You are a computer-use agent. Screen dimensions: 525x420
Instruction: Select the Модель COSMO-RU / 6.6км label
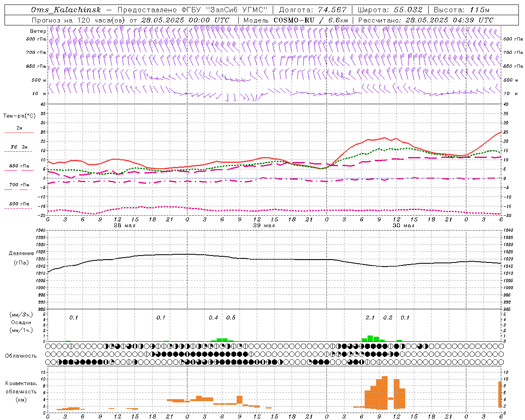(x=296, y=20)
